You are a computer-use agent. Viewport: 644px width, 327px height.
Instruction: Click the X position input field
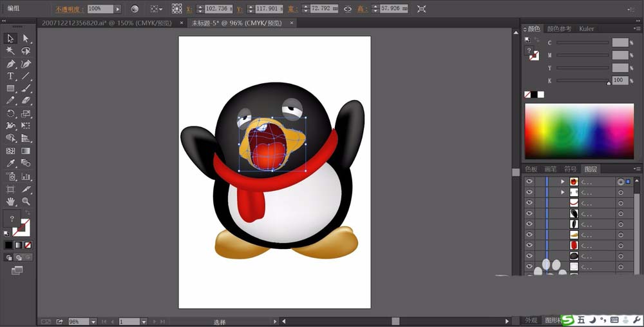(x=218, y=8)
